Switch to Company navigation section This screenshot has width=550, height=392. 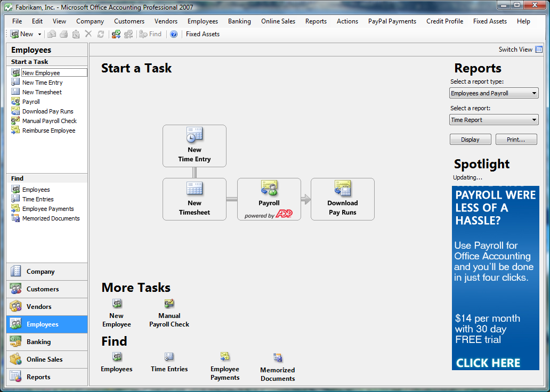click(x=47, y=272)
